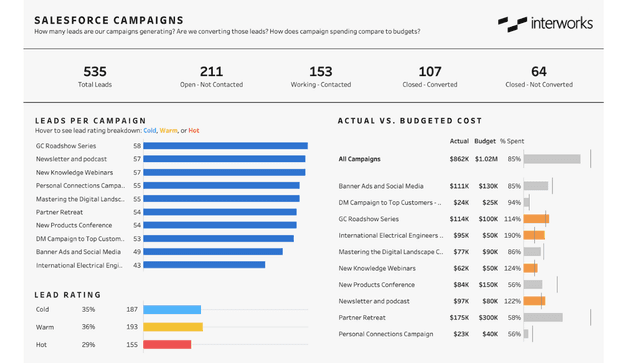Click the All Campaigns % spent bar
The image size is (640, 363).
point(552,159)
